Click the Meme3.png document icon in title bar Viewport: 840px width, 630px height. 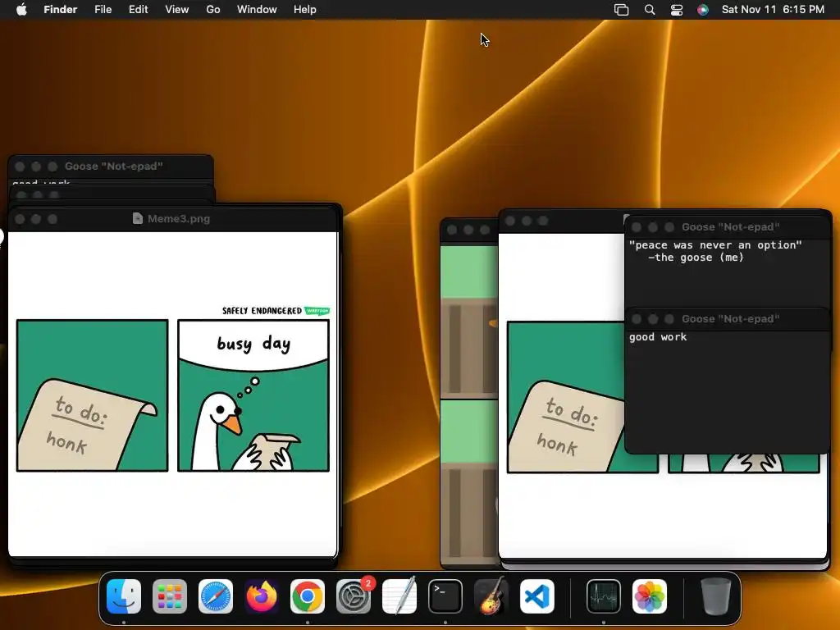[138, 218]
